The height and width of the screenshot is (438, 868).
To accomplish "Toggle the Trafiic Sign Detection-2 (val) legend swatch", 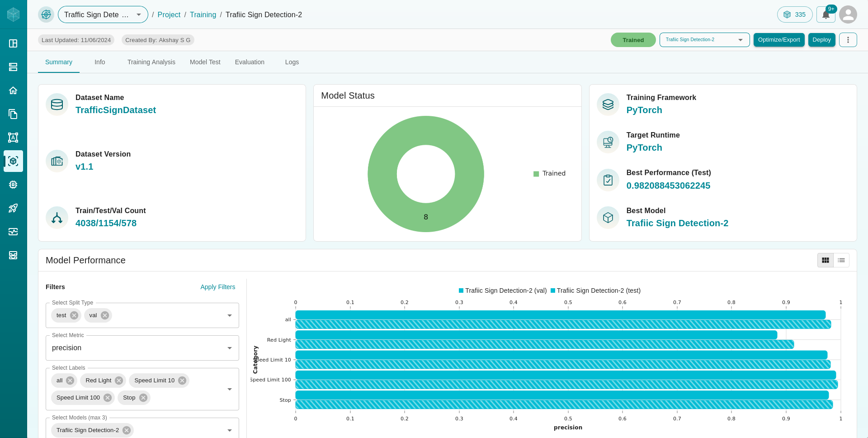I will (461, 290).
